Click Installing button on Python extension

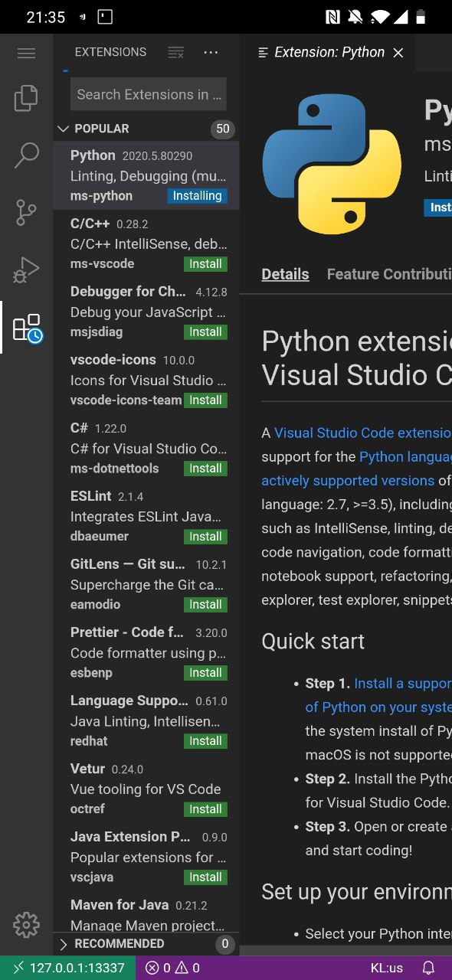pyautogui.click(x=197, y=196)
